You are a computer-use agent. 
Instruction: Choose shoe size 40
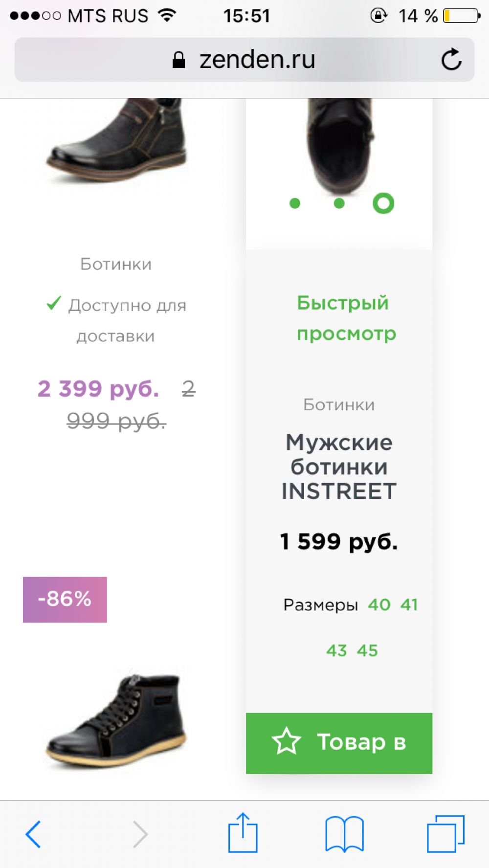pos(379,605)
